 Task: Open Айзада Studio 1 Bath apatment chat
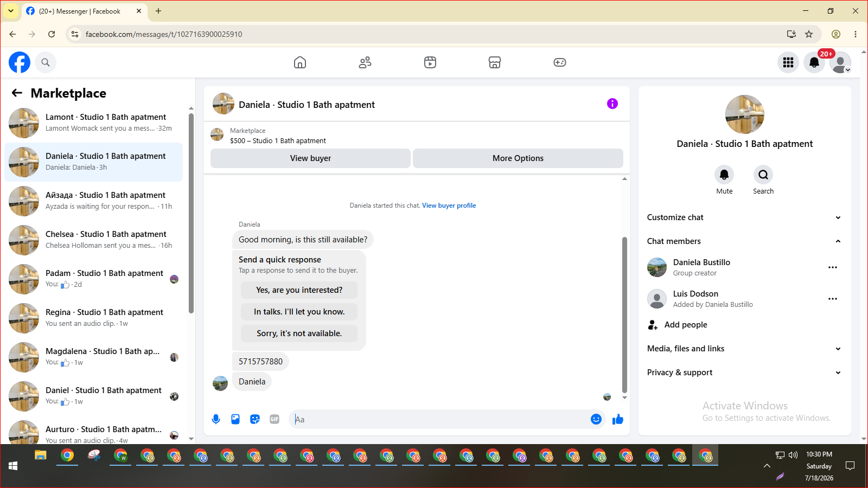click(94, 201)
